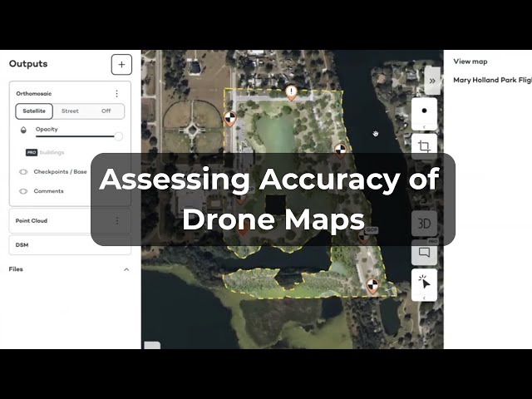Click checkpoint marker near the river edge
532x399 pixels.
[340, 150]
